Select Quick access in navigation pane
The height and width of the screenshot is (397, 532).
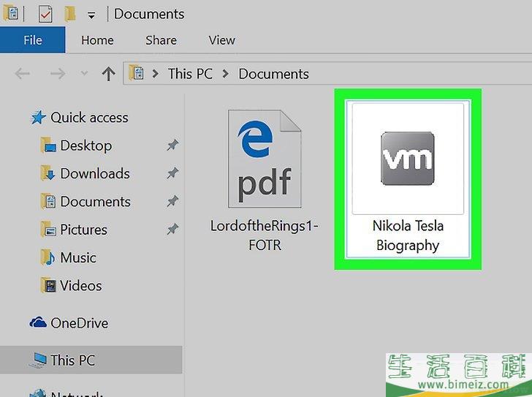(x=90, y=118)
